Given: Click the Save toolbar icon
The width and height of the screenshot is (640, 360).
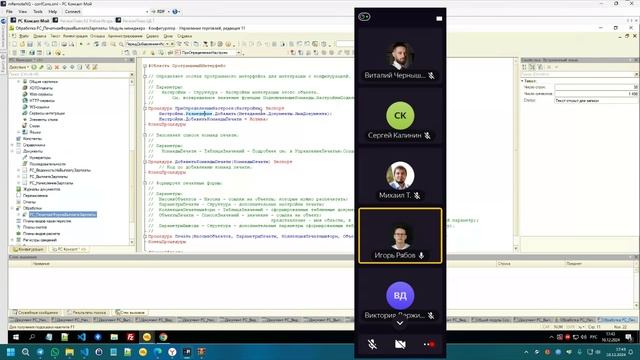Looking at the screenshot, I should (30, 44).
